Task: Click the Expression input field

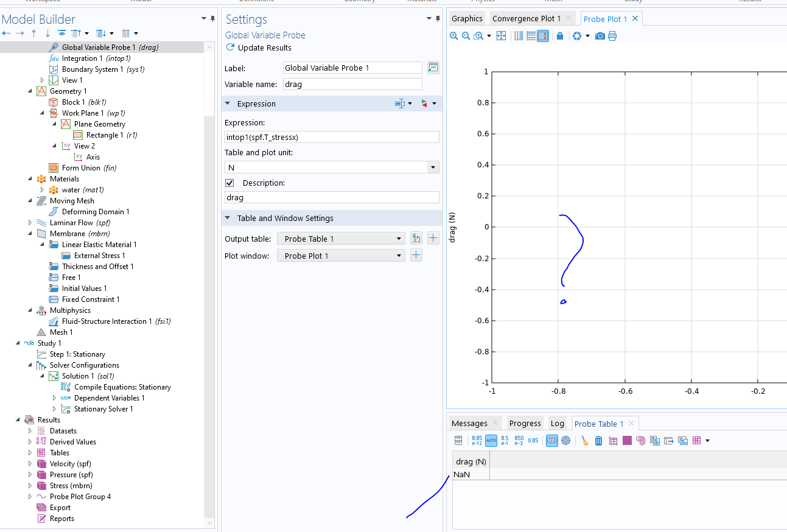Action: click(x=332, y=138)
